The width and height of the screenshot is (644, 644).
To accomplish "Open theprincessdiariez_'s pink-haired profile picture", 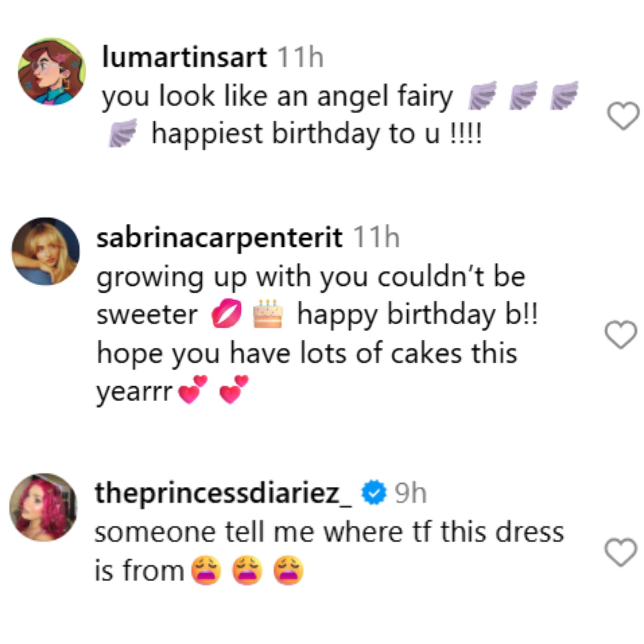I will (43, 507).
